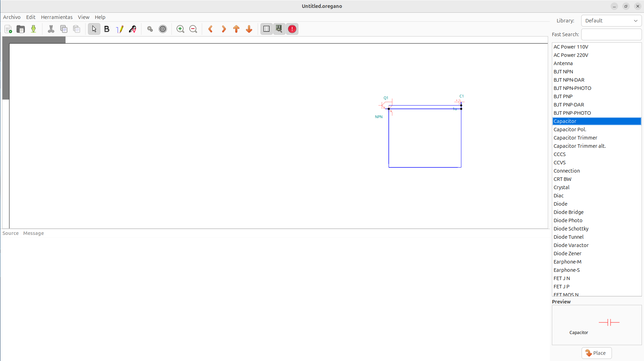This screenshot has height=361, width=644.
Task: Pick the voltage probe clamp tool
Action: point(133,29)
